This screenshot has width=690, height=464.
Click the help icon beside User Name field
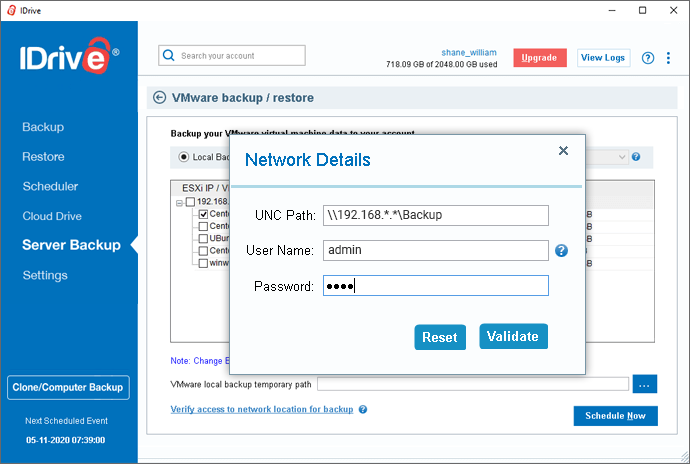pos(561,250)
